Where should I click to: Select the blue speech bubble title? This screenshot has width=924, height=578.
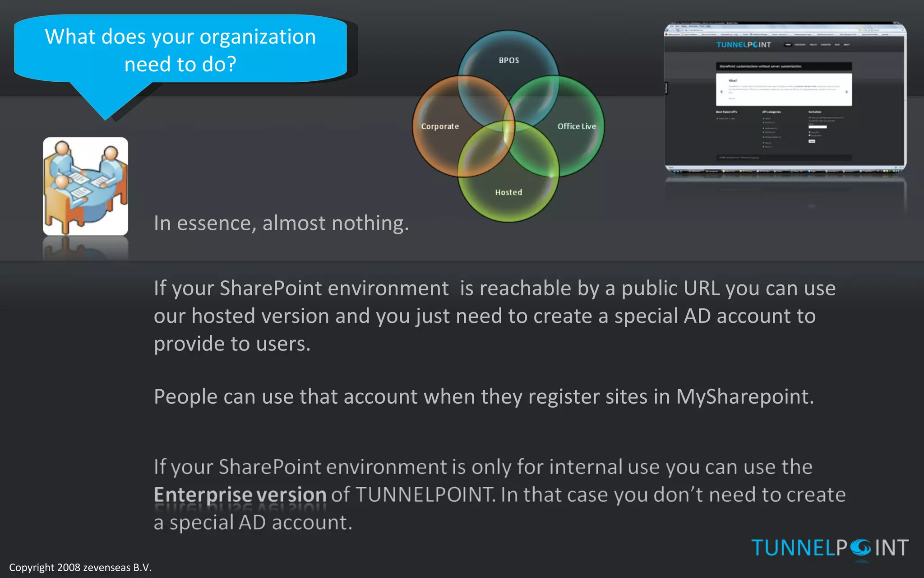coord(180,50)
